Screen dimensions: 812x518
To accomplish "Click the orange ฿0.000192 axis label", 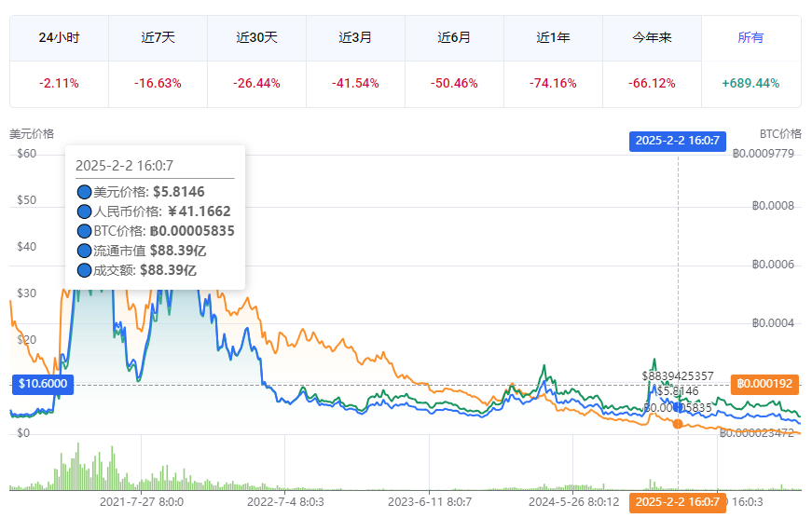I will click(764, 384).
